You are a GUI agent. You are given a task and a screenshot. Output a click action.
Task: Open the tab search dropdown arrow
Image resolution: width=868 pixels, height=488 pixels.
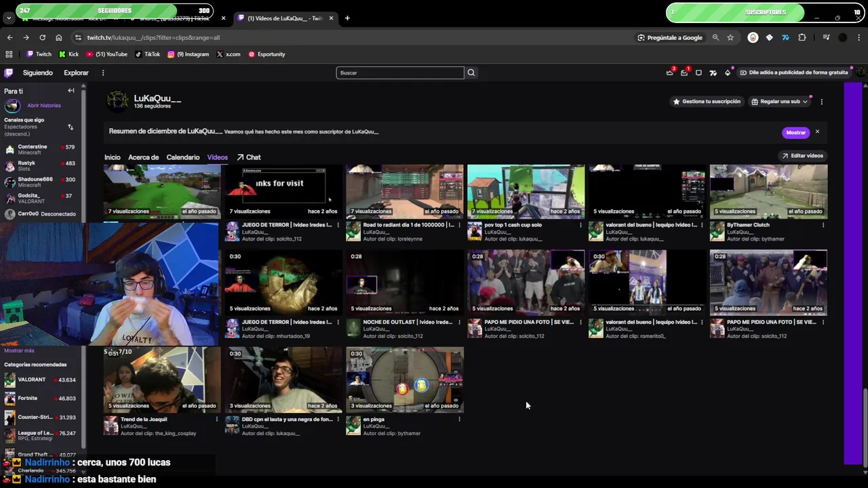(8, 18)
